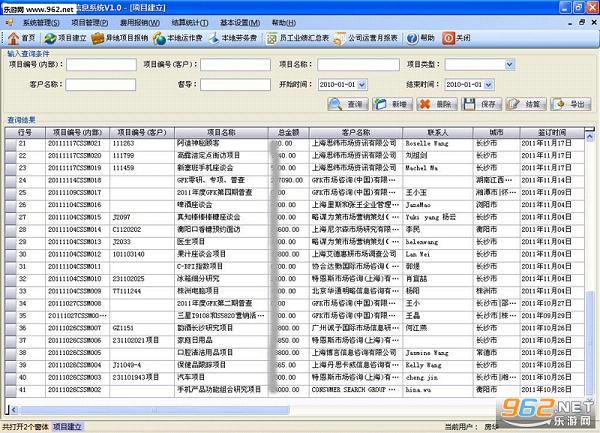Select the 医生项目 project name cell
The width and height of the screenshot is (600, 433).
(221, 242)
